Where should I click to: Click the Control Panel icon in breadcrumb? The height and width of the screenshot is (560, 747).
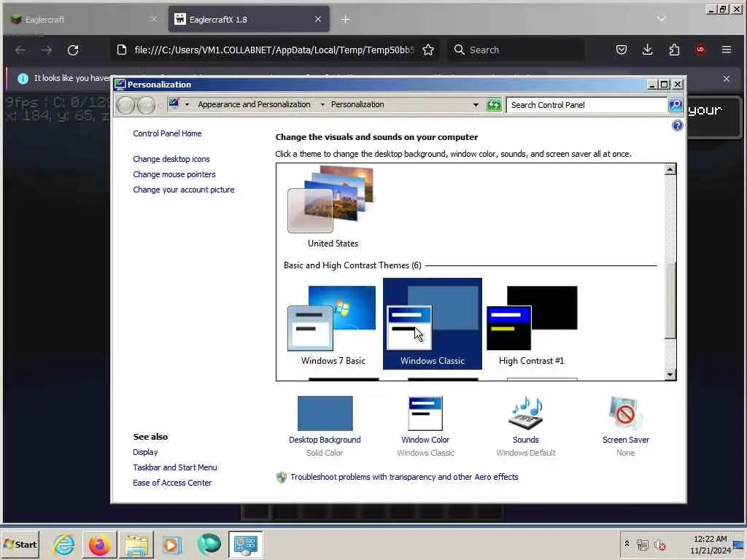(174, 104)
